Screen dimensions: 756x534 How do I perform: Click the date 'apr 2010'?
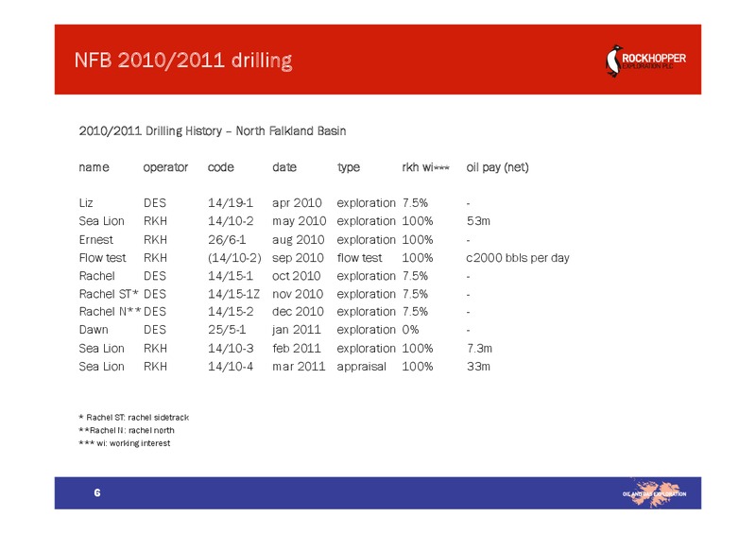297,203
